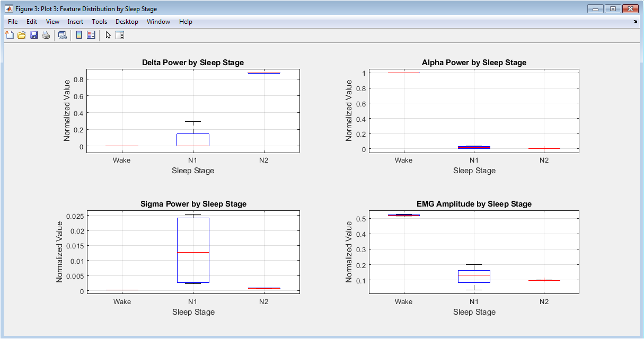644x339 pixels.
Task: Select the Delta Power by Sleep Stage title
Action: 193,63
